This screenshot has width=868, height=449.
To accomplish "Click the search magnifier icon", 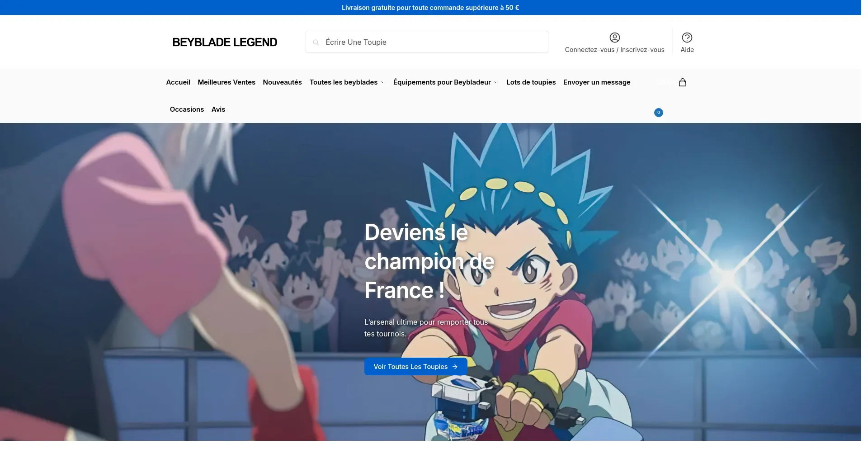I will 316,43.
